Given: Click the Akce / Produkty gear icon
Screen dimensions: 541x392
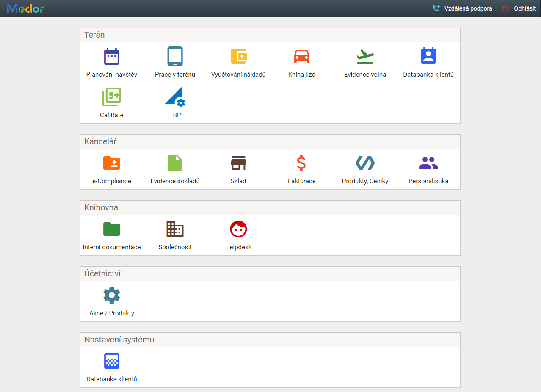Looking at the screenshot, I should tap(112, 295).
